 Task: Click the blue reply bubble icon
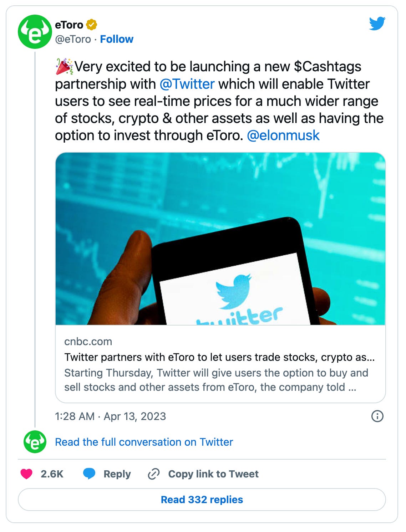(89, 473)
